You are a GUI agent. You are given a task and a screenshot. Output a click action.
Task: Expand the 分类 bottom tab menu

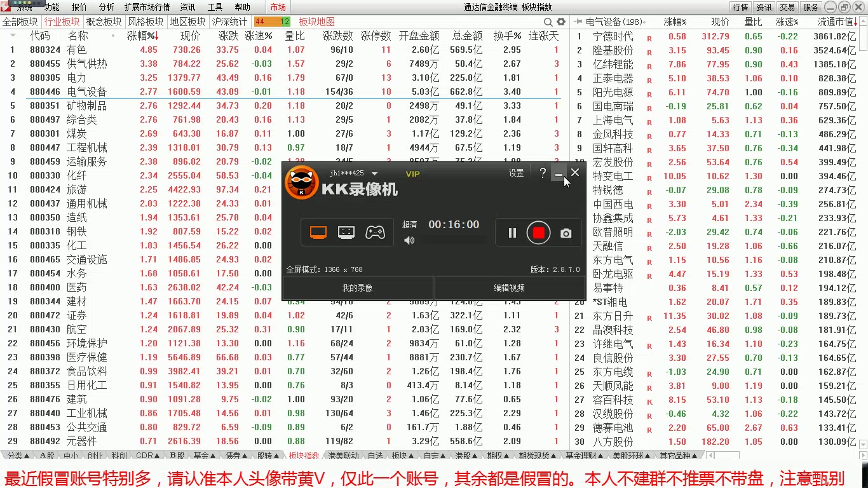click(x=18, y=456)
